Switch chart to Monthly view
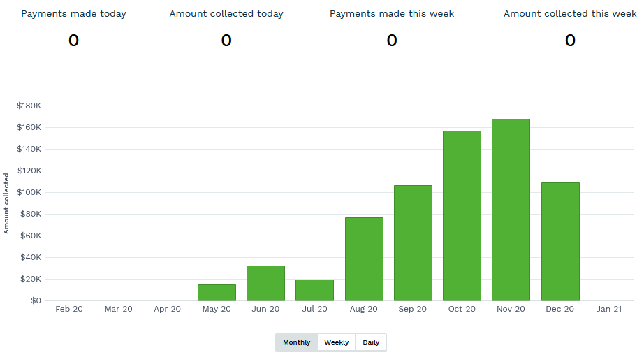Screen dimensions: 644x355 pyautogui.click(x=296, y=342)
